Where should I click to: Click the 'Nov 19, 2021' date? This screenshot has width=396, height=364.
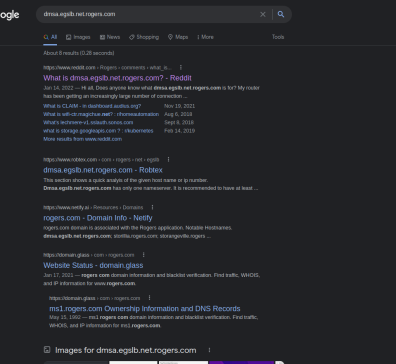tap(179, 106)
